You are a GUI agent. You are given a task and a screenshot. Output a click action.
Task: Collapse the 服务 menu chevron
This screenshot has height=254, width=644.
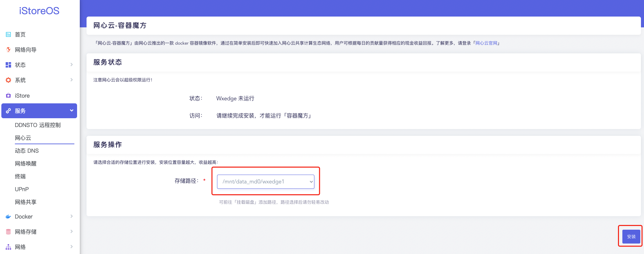point(72,110)
